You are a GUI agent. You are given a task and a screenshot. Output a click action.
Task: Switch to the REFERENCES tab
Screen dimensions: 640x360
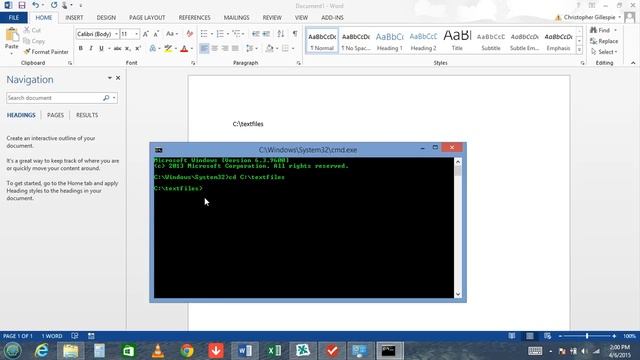pos(194,18)
